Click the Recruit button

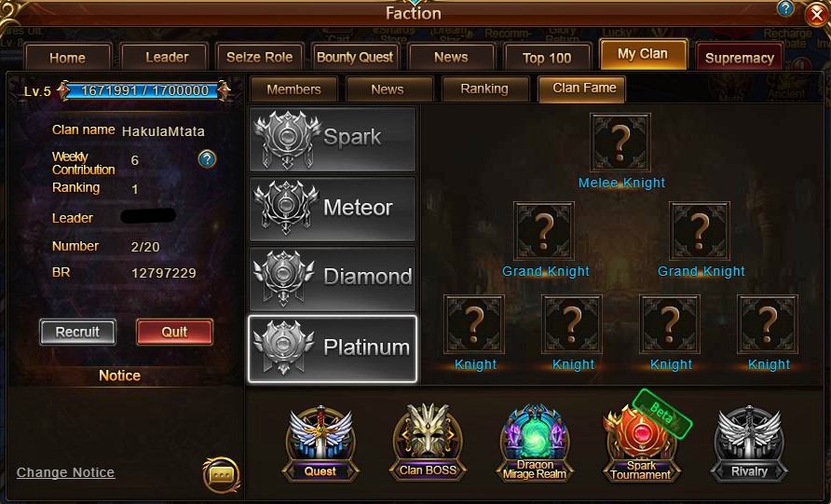tap(77, 332)
